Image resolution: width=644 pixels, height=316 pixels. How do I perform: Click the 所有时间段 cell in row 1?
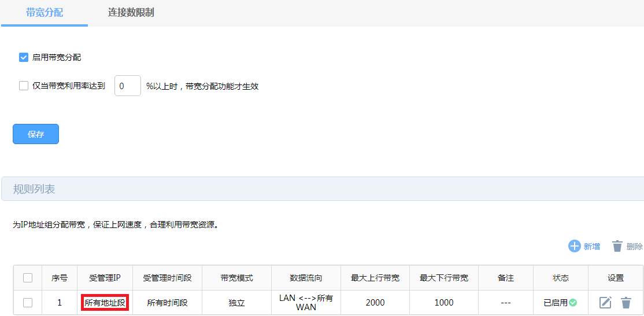167,302
